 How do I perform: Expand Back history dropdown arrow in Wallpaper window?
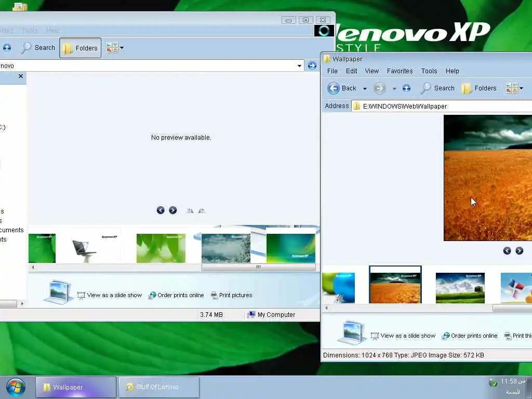(x=365, y=89)
